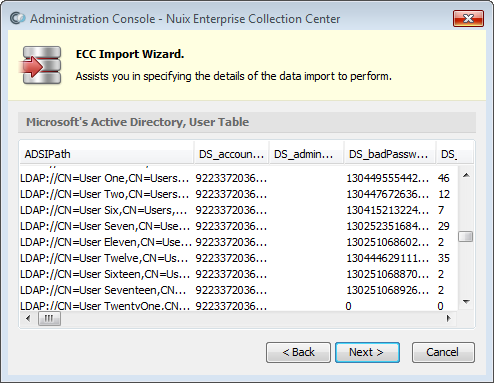Screen dimensions: 494x383
Task: Select the LDAP://CN=User Seven row
Action: click(238, 226)
